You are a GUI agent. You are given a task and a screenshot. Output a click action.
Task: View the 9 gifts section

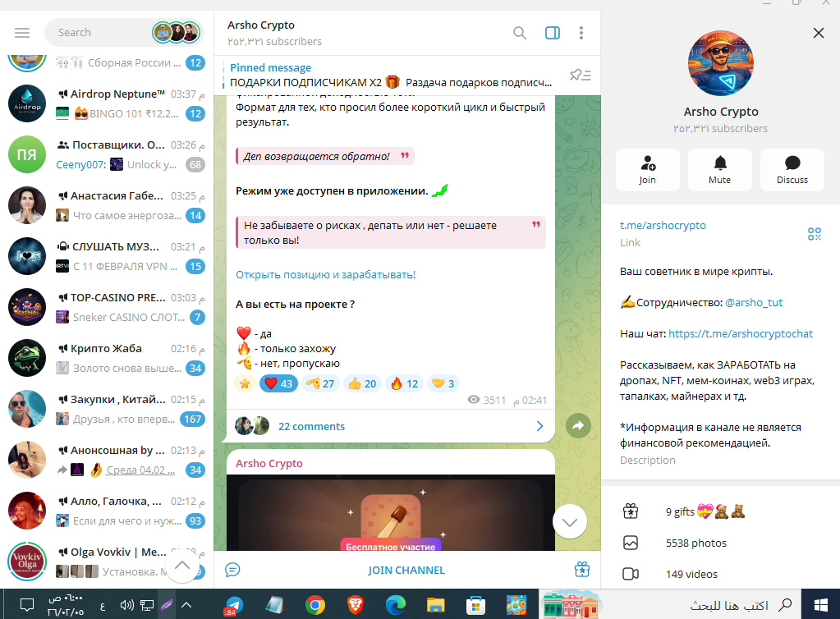coord(721,512)
